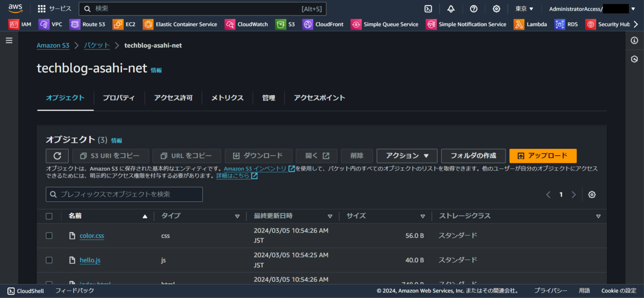Open the notifications bell
Viewport: 644px width, 298px height.
click(451, 9)
